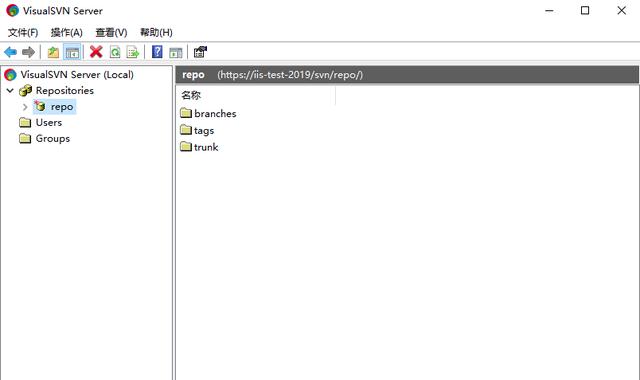The width and height of the screenshot is (640, 380).
Task: Go up one level via folder-arrow icon
Action: [x=53, y=52]
